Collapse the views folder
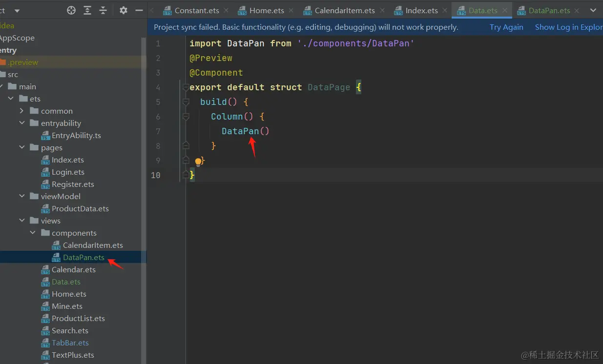The image size is (603, 364). [x=21, y=221]
